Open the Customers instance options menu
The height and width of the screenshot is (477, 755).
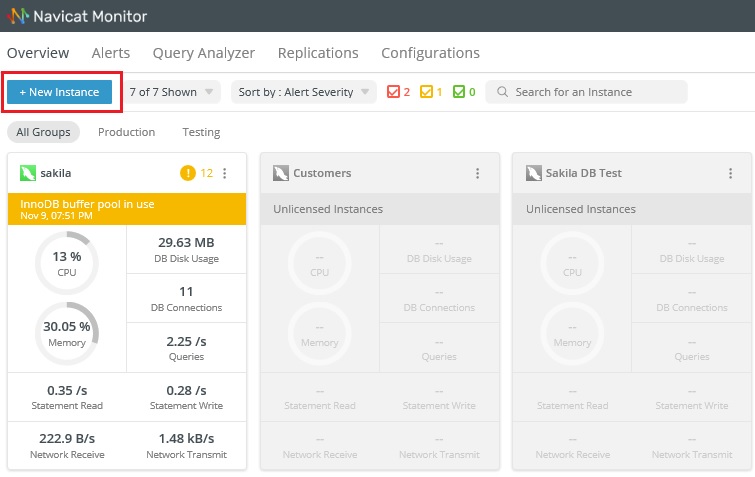(478, 173)
